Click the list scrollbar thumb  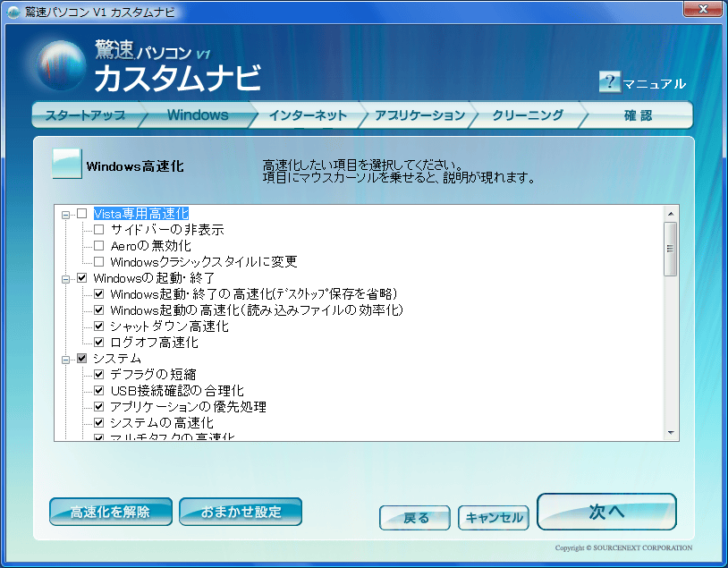point(670,249)
